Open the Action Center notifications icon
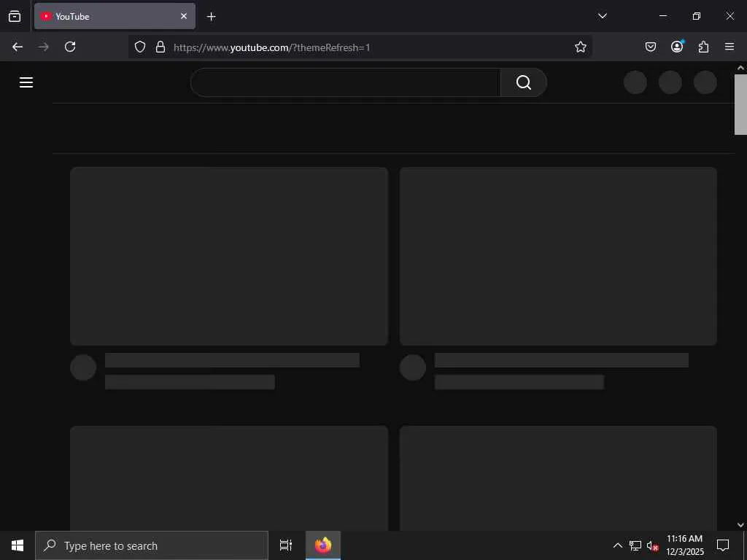Screen dimensions: 747x560 (723, 545)
